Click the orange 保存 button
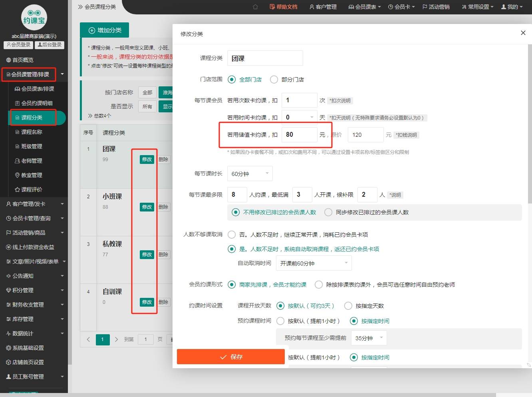 click(x=231, y=357)
